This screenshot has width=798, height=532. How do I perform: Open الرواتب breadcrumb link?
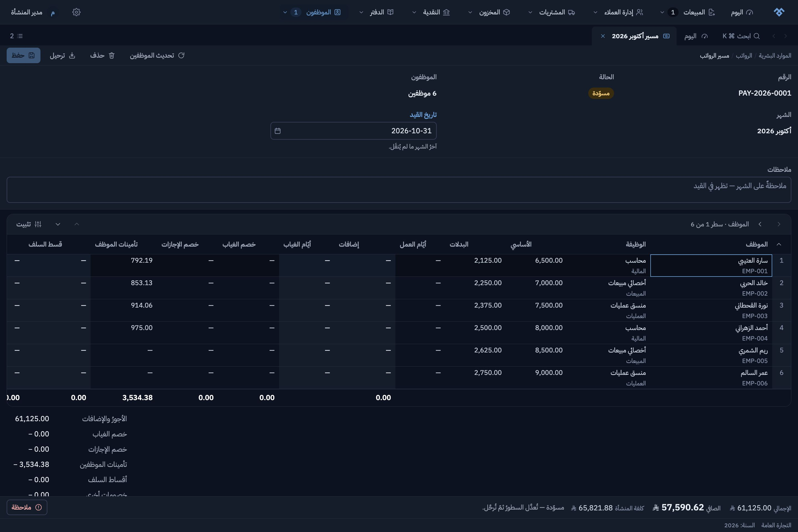click(744, 56)
